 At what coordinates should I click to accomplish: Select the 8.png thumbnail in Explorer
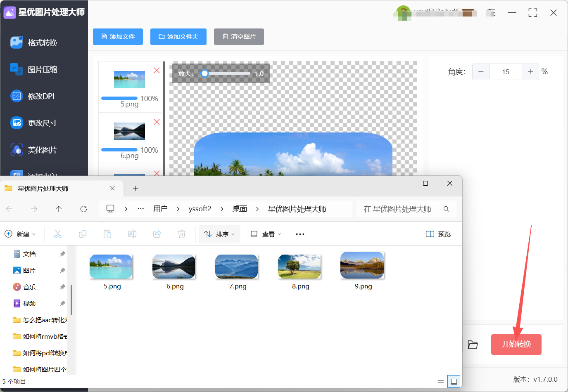300,267
